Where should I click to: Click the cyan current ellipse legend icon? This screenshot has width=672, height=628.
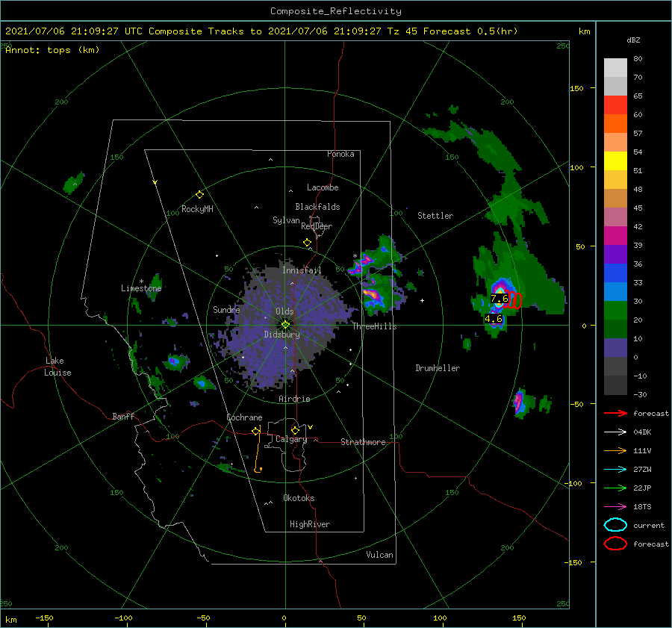[615, 525]
